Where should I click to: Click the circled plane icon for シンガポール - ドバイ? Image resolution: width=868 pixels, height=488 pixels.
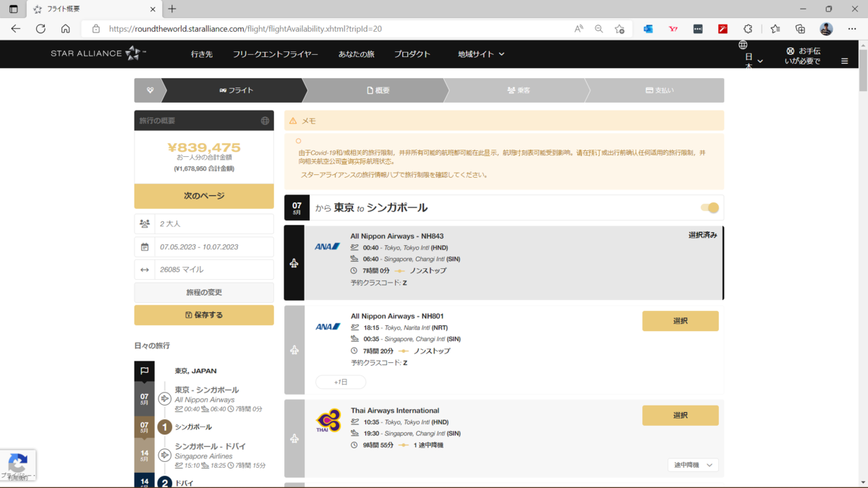point(165,455)
